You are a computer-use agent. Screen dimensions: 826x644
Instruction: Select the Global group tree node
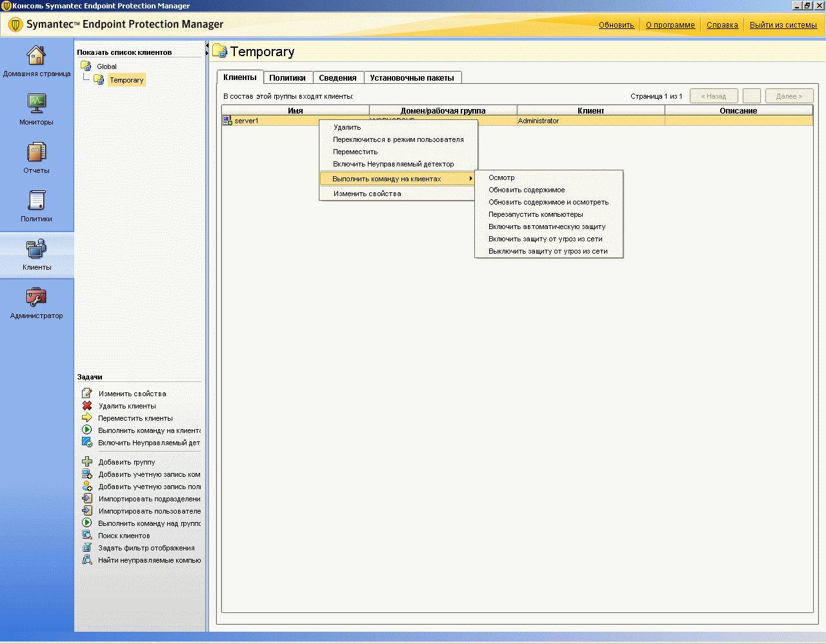[x=106, y=66]
